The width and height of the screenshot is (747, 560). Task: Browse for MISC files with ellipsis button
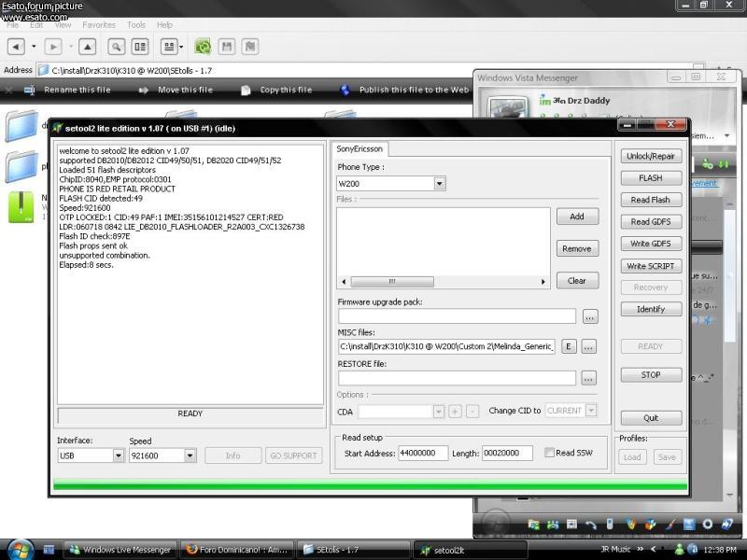(x=588, y=347)
